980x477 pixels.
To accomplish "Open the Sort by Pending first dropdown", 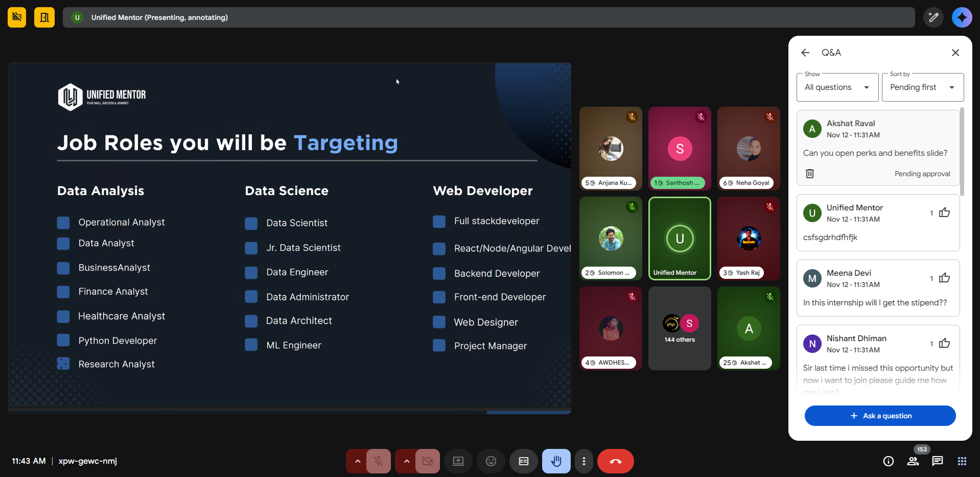I will (x=922, y=87).
